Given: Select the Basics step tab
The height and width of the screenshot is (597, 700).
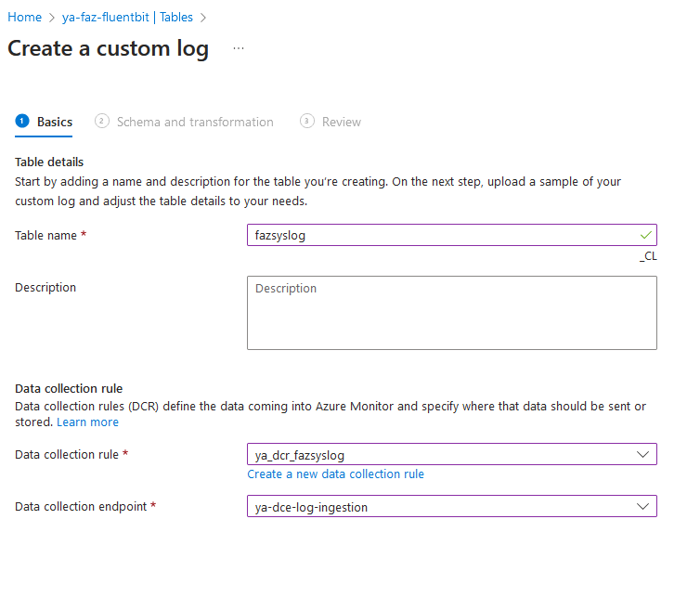Looking at the screenshot, I should (54, 122).
